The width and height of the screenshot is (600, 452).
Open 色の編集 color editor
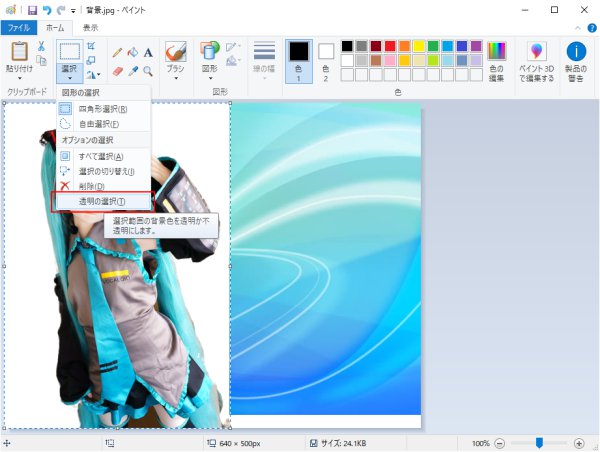coord(496,61)
